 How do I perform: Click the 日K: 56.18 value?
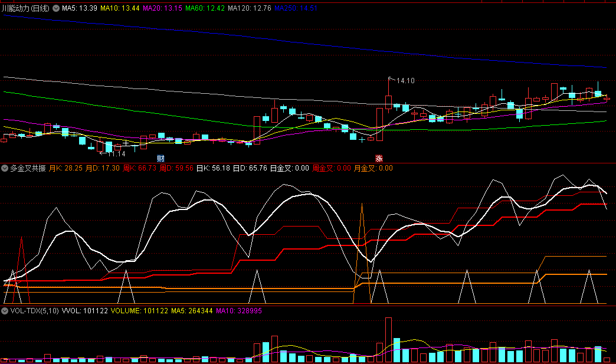pos(213,169)
